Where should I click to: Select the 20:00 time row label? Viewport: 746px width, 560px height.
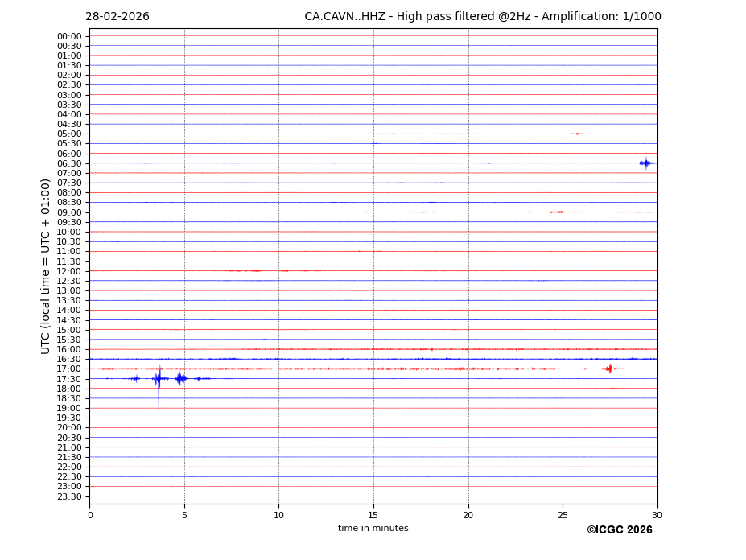point(69,427)
